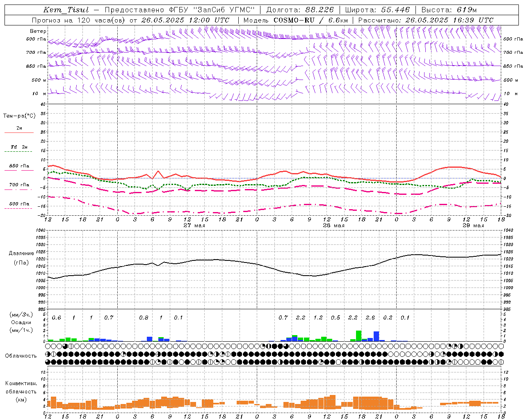Click the Давление panel label
The height and width of the screenshot is (420, 525).
click(21, 253)
